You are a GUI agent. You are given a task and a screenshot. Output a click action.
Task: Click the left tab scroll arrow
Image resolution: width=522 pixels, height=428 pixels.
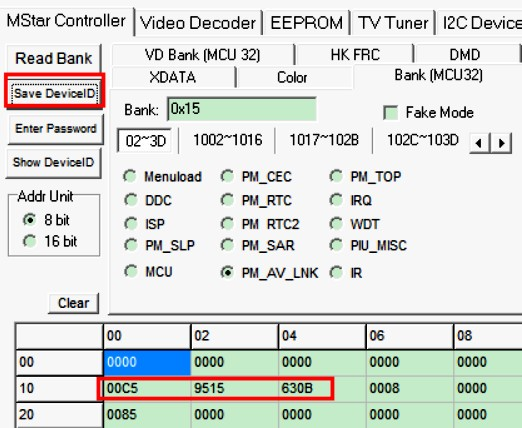pos(479,143)
